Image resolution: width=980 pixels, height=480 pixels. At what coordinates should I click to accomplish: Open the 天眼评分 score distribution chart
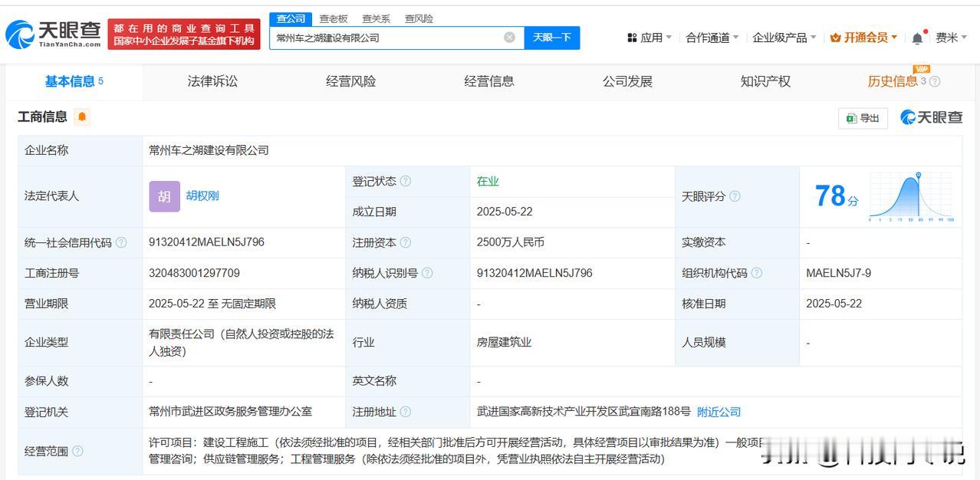click(911, 197)
